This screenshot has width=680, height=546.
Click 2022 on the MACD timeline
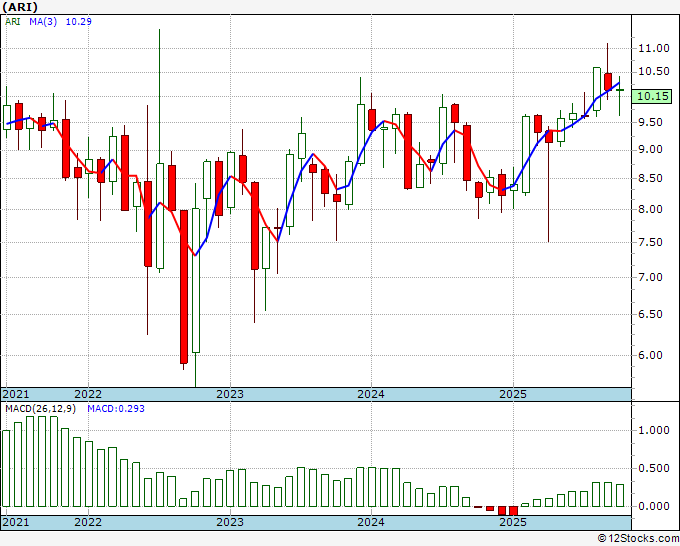click(88, 522)
